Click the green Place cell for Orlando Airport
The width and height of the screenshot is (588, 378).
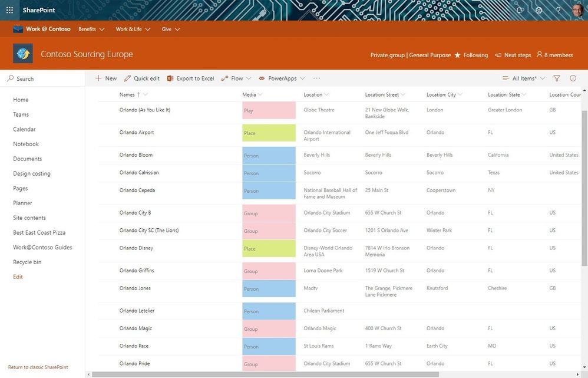[269, 133]
